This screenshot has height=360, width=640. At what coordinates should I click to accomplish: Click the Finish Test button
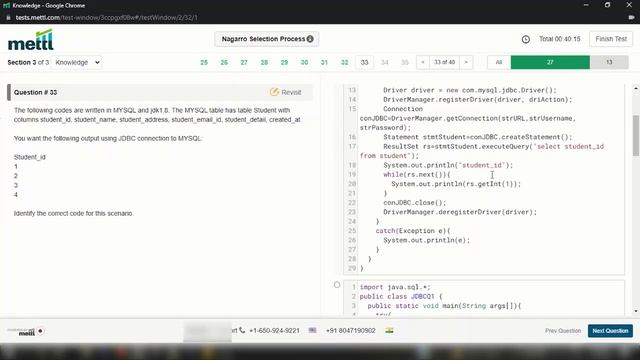coord(611,39)
